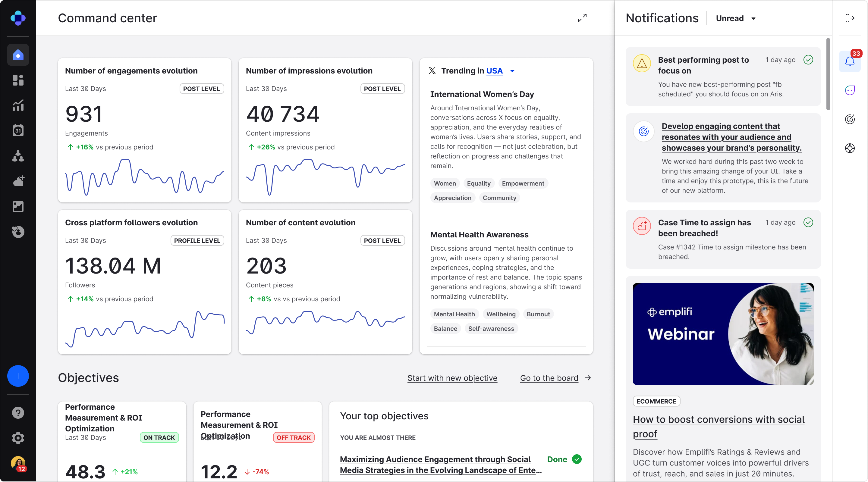Viewport: 868px width, 482px height.
Task: Select the Community trending tag
Action: (499, 198)
